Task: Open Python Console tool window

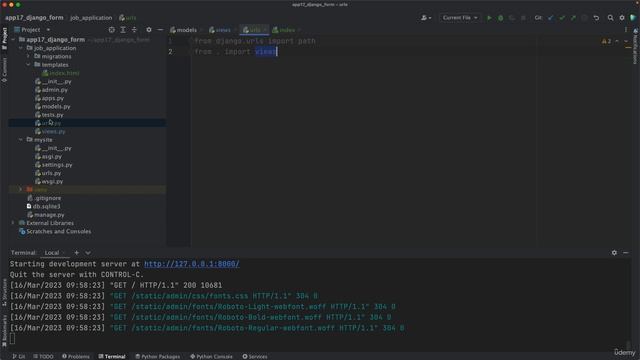Action: [x=211, y=356]
